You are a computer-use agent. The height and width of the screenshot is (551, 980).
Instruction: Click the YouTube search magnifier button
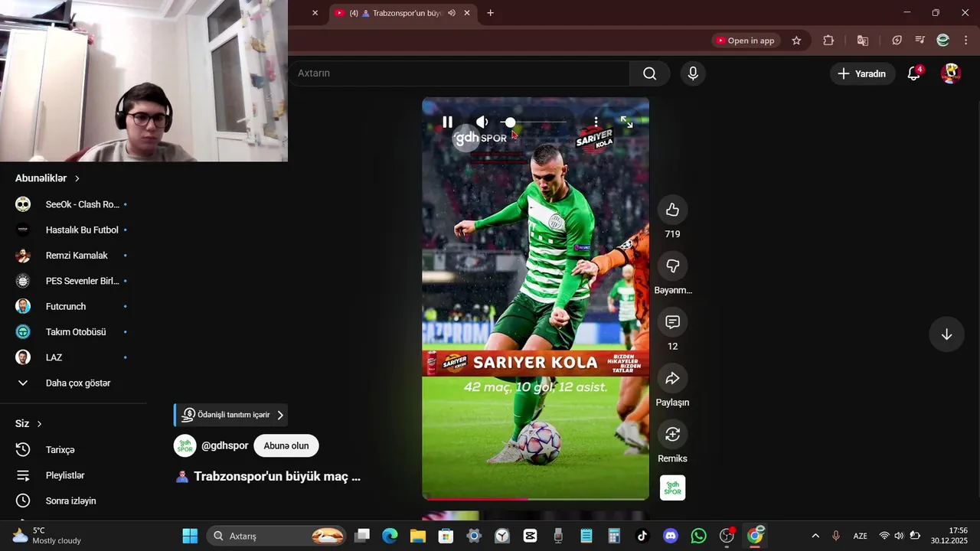pyautogui.click(x=650, y=73)
